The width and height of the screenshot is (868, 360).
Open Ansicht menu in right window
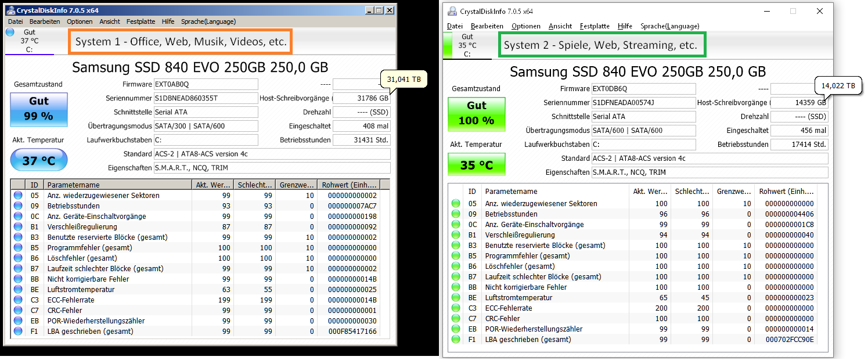coord(560,26)
